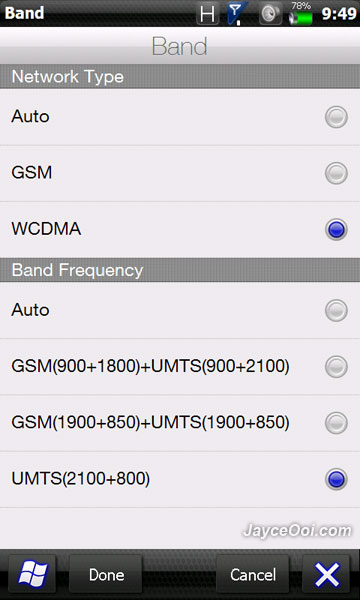
Task: Tap the Done button
Action: point(106,574)
